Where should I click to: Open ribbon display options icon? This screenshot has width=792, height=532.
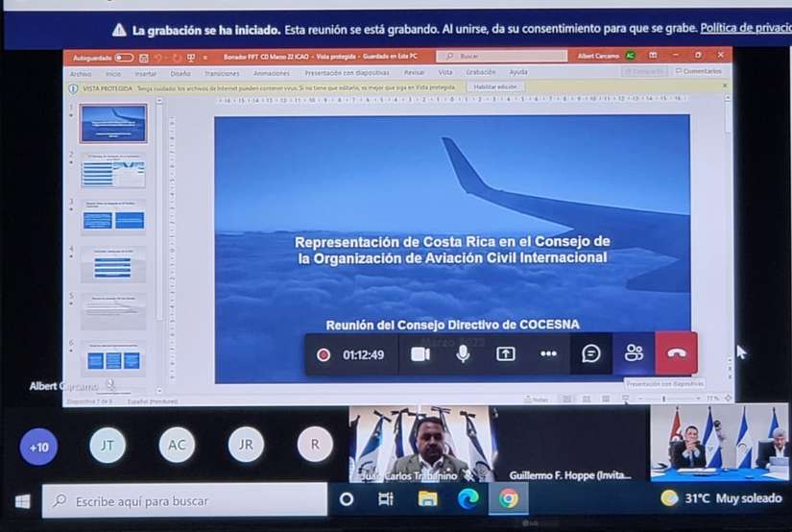click(x=653, y=55)
